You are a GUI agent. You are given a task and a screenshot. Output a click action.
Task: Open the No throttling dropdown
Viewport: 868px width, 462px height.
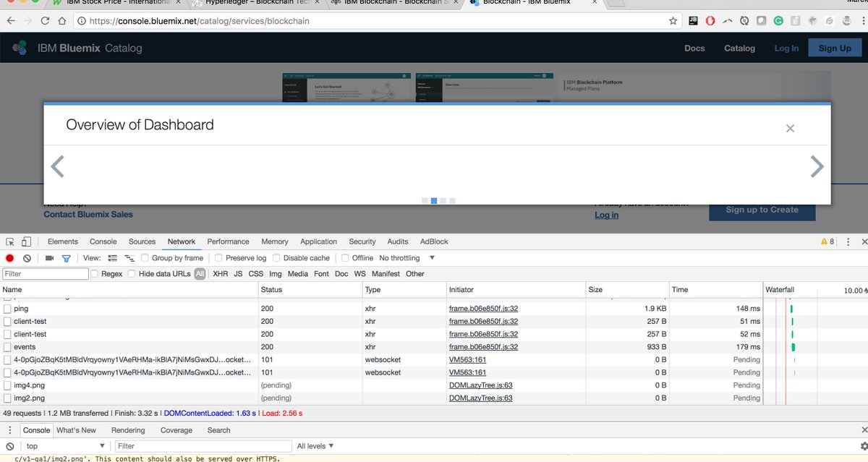[x=407, y=258]
